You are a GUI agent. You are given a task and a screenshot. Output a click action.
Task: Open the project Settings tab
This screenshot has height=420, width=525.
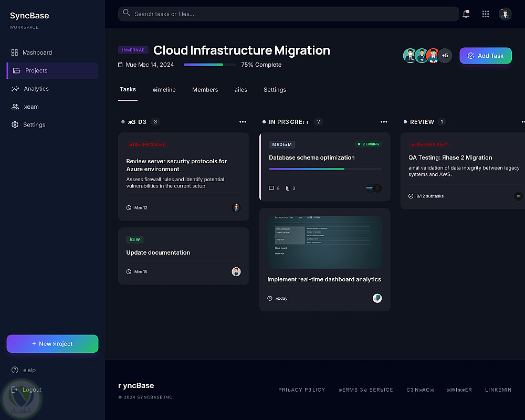tap(275, 90)
